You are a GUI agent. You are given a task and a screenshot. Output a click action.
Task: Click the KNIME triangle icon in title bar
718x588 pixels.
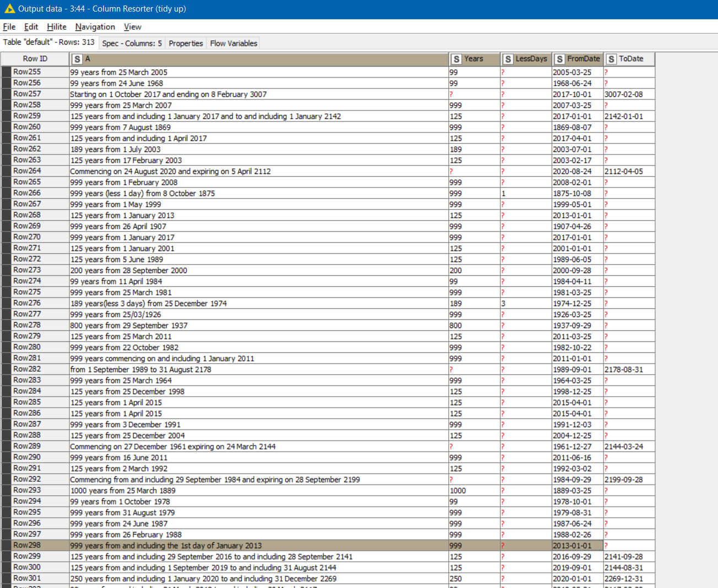point(9,9)
